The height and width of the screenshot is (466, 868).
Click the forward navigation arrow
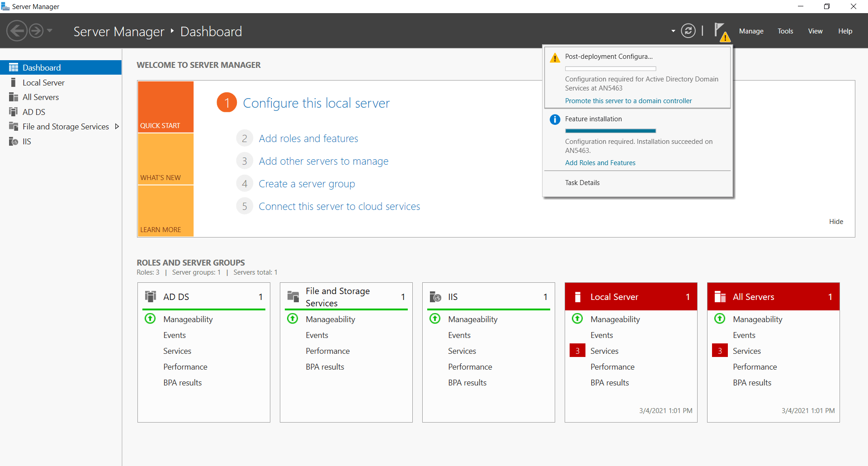pyautogui.click(x=36, y=31)
